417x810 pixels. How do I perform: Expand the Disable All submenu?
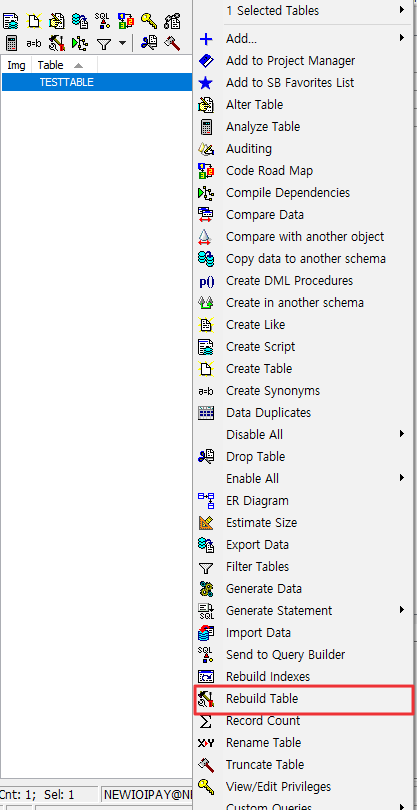303,434
